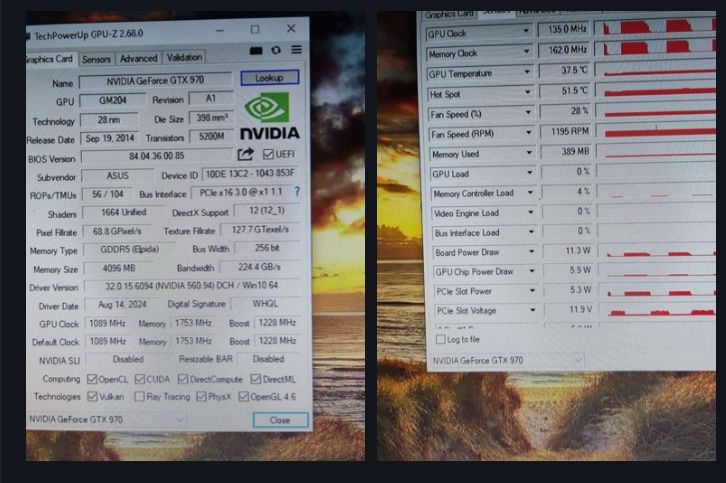The height and width of the screenshot is (483, 726).
Task: Click the 1664 Unified shaders value
Action: tap(123, 212)
